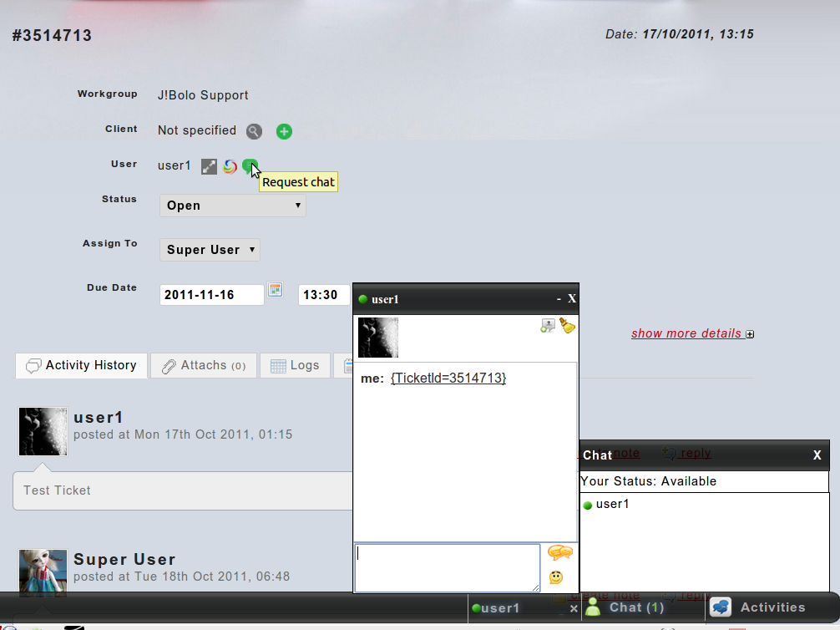This screenshot has width=840, height=630.
Task: Open the Status dropdown showing Open
Action: click(x=232, y=206)
